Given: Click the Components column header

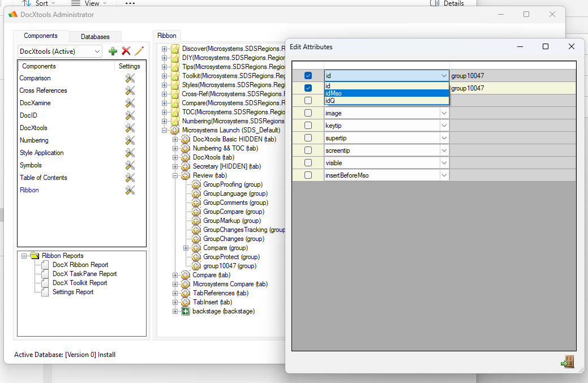Looking at the screenshot, I should coord(66,66).
